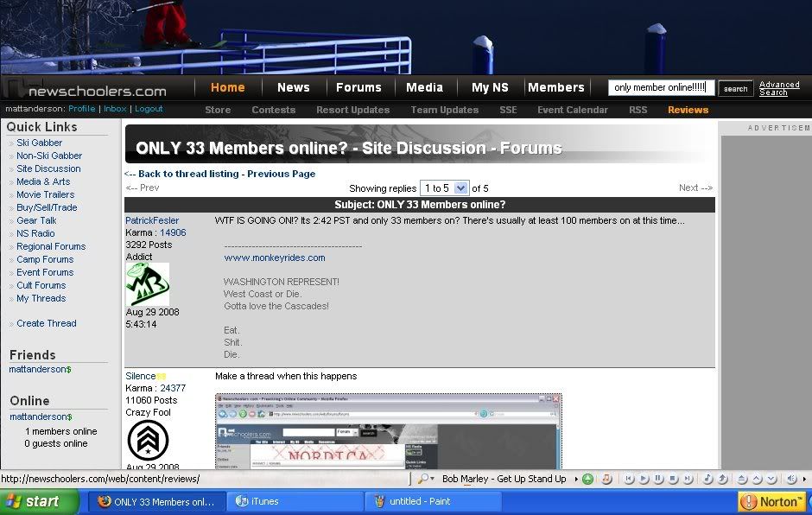Follow the www.monkeyrides.com signature link
812x515 pixels.
pyautogui.click(x=275, y=257)
